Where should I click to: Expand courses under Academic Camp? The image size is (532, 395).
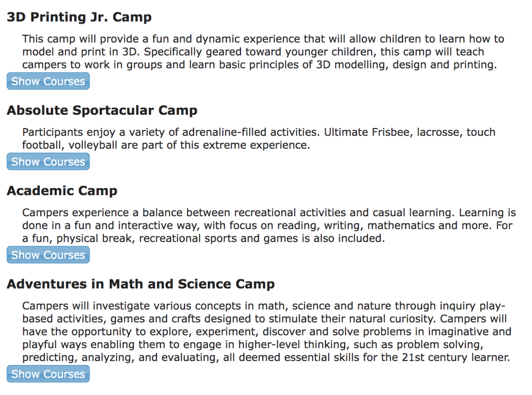(x=48, y=255)
